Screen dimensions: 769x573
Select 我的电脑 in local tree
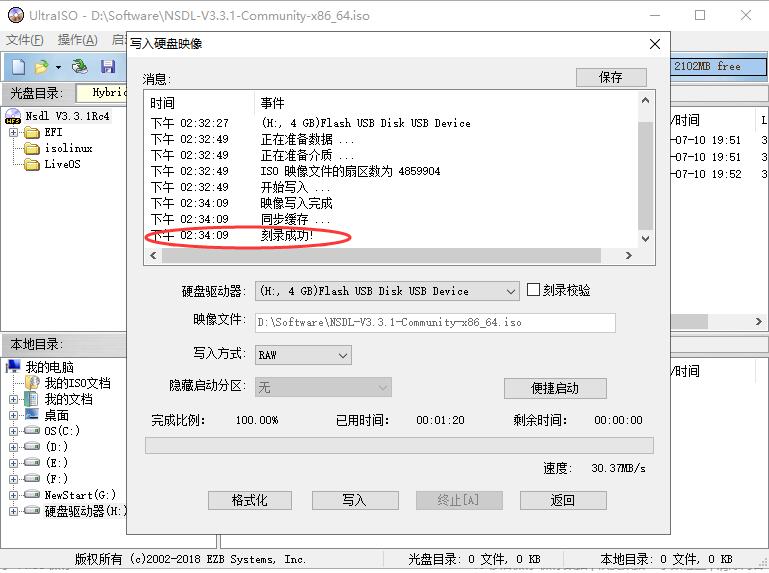click(x=50, y=367)
